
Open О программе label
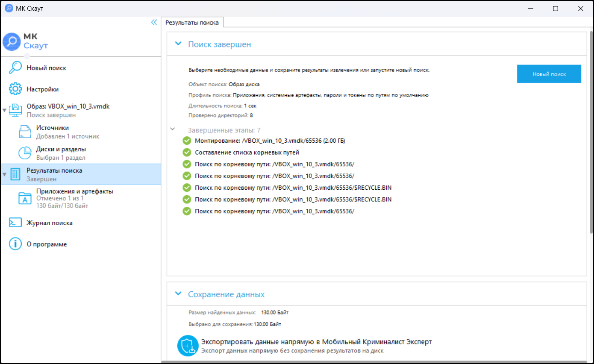(47, 244)
